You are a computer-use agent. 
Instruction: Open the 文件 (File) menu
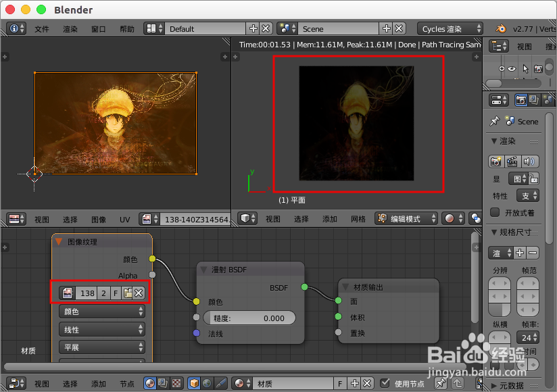[x=41, y=29]
